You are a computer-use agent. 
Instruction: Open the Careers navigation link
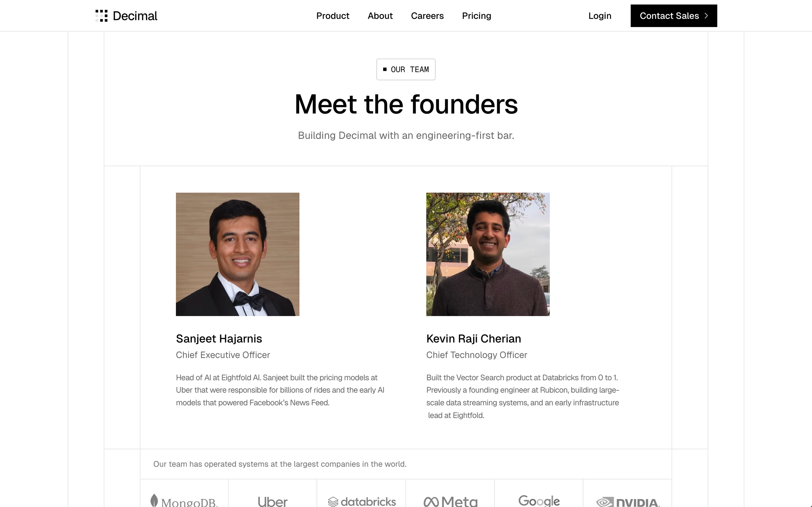click(427, 16)
